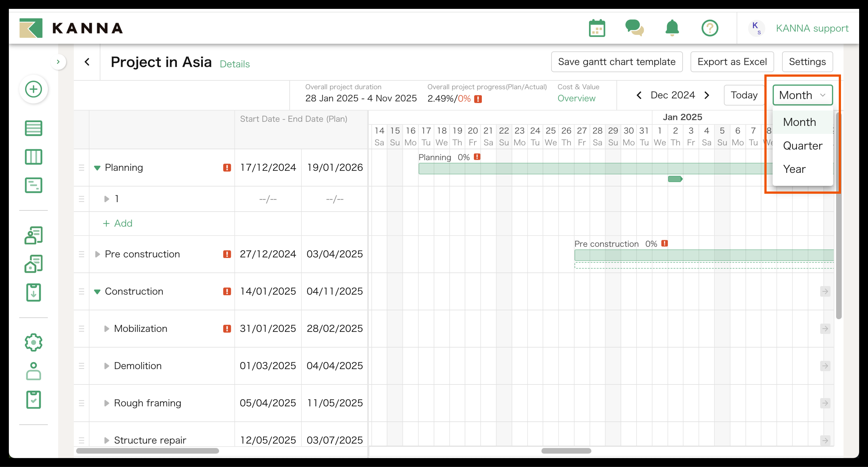Expand the Pre construction row
Image resolution: width=868 pixels, height=467 pixels.
pos(97,254)
